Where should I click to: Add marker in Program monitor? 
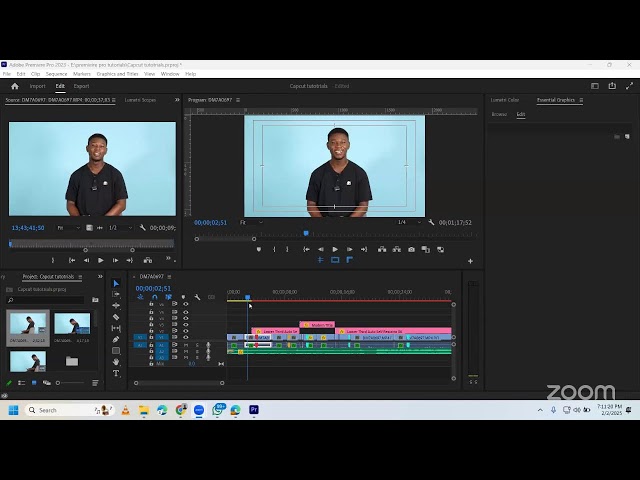(x=259, y=249)
